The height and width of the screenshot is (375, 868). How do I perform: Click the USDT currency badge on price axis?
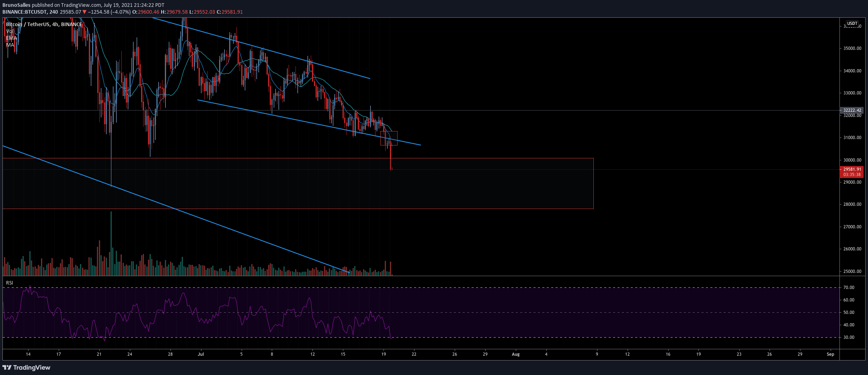pos(852,24)
